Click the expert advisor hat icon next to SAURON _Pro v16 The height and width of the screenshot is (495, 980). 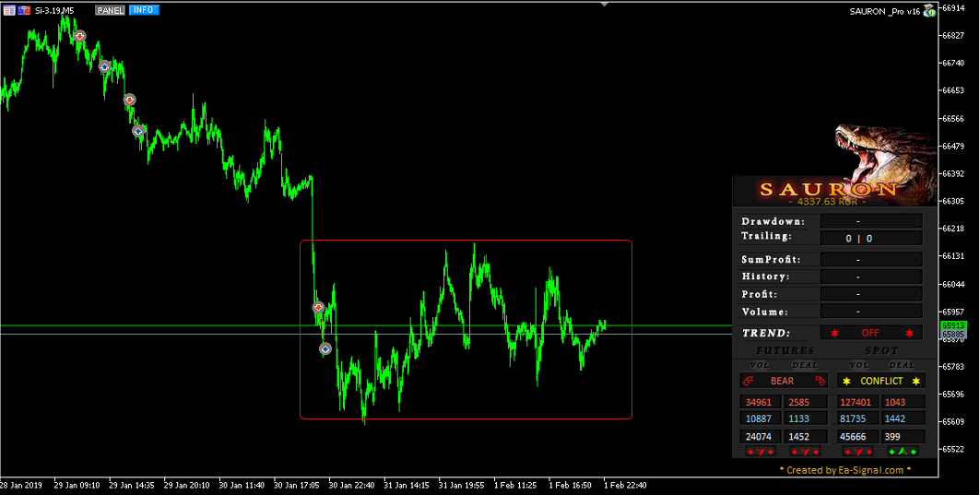(x=929, y=10)
